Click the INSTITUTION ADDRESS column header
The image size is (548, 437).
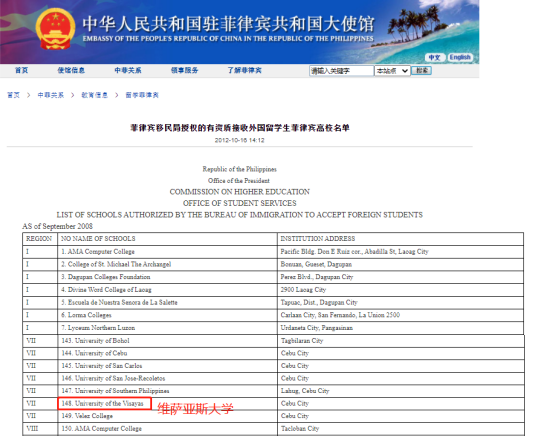[318, 238]
